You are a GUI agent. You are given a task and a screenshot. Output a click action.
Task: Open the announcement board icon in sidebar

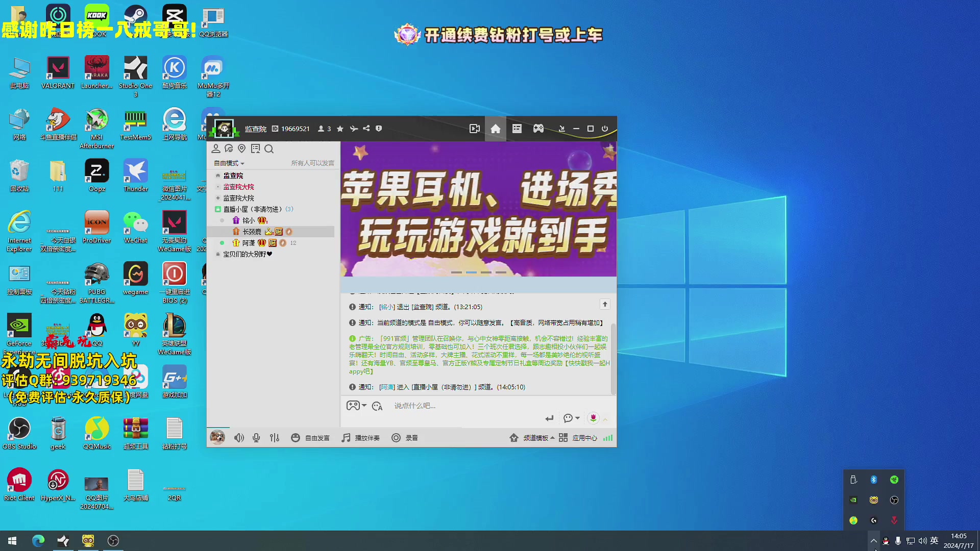tap(255, 149)
